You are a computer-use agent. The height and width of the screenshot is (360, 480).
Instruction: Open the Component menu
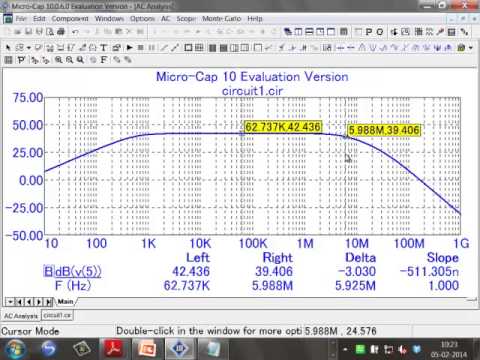(x=70, y=19)
